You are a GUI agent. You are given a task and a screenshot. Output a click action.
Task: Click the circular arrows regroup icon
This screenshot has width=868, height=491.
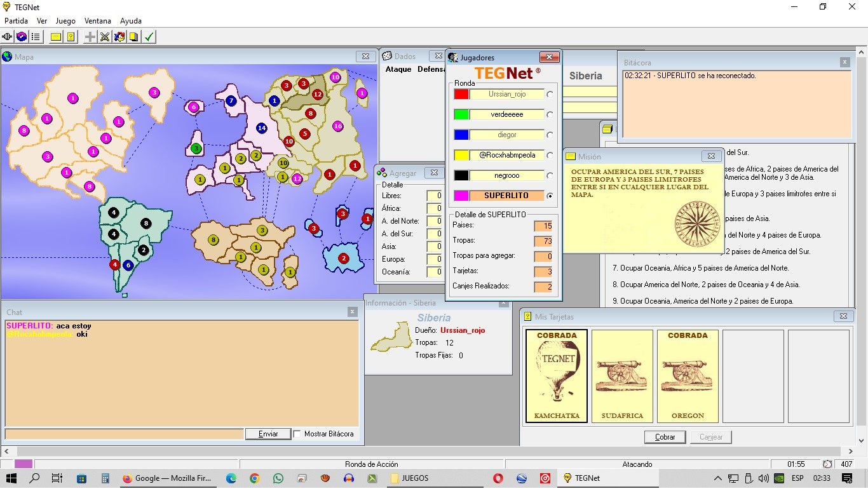pos(119,37)
